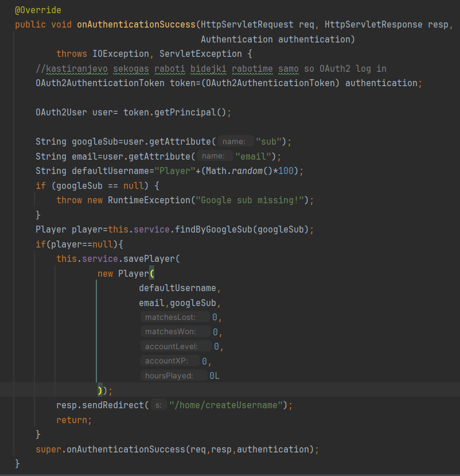The height and width of the screenshot is (476, 460).
Task: Click the @Override annotation
Action: click(38, 10)
